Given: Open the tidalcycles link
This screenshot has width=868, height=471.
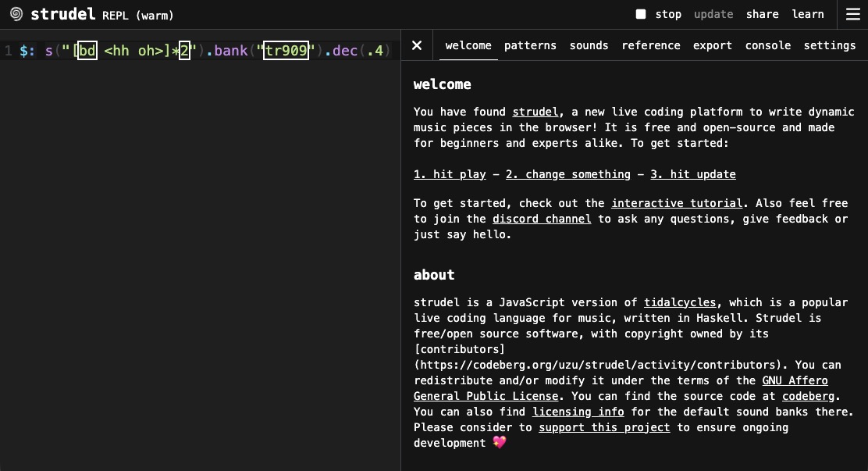Looking at the screenshot, I should click(x=680, y=302).
